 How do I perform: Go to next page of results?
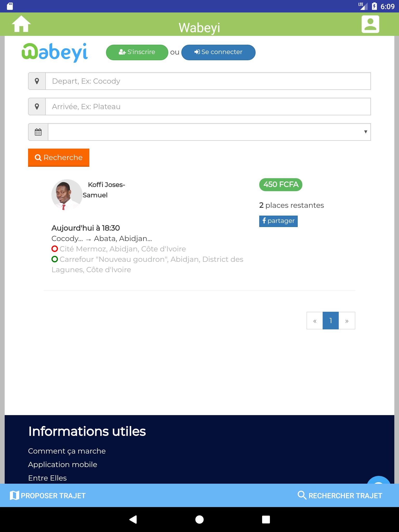pyautogui.click(x=347, y=321)
